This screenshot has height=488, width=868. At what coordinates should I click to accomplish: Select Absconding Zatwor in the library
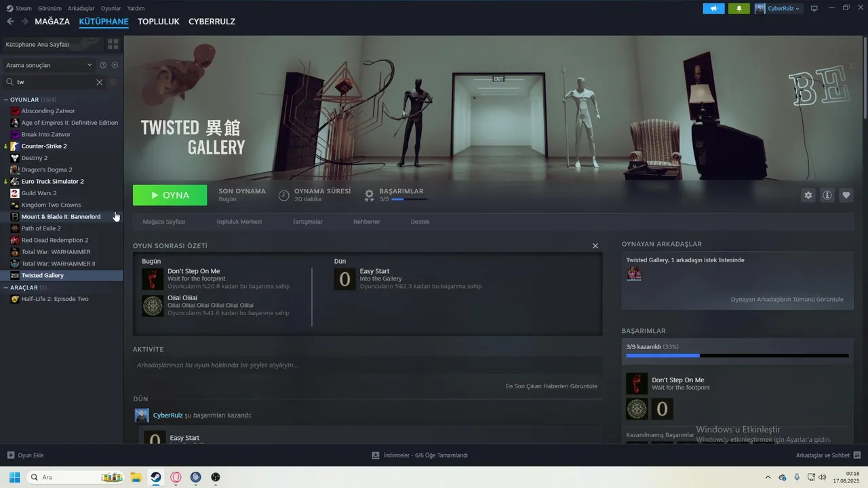click(x=48, y=110)
